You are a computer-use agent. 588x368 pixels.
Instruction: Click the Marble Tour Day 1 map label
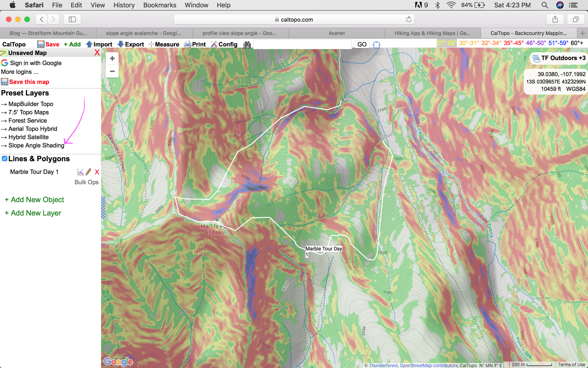[324, 252]
